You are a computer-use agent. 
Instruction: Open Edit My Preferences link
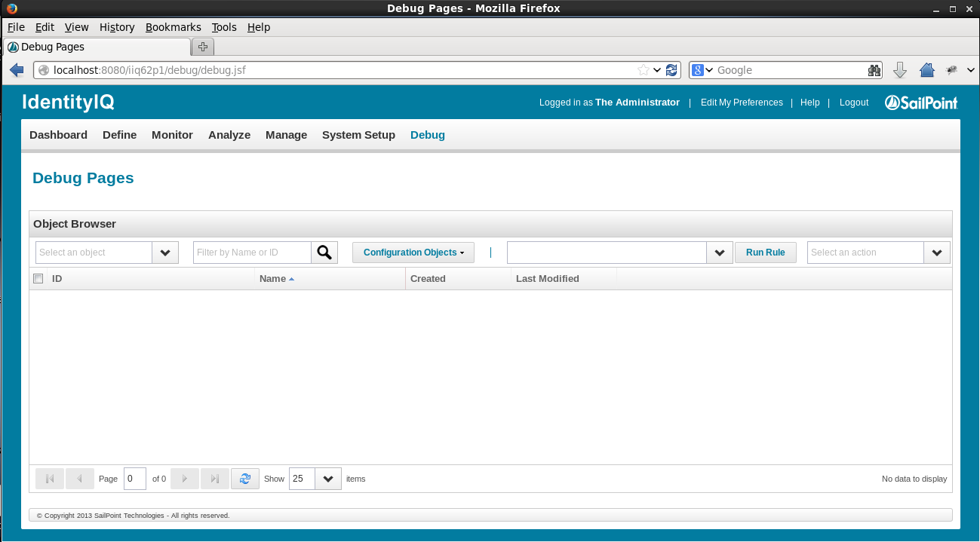coord(741,103)
